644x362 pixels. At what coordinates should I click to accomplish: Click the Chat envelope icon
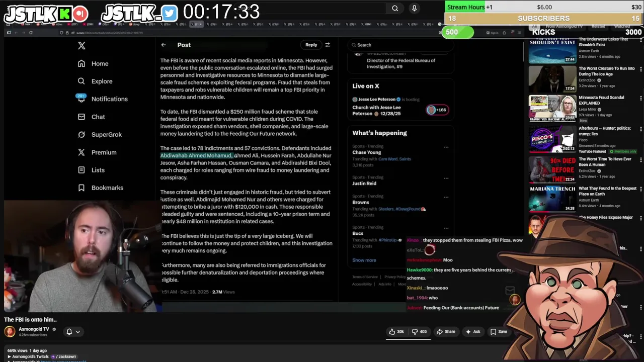pos(82,117)
